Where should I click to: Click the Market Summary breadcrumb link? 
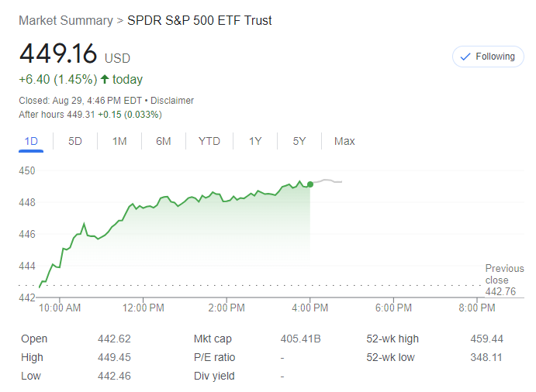pyautogui.click(x=65, y=20)
